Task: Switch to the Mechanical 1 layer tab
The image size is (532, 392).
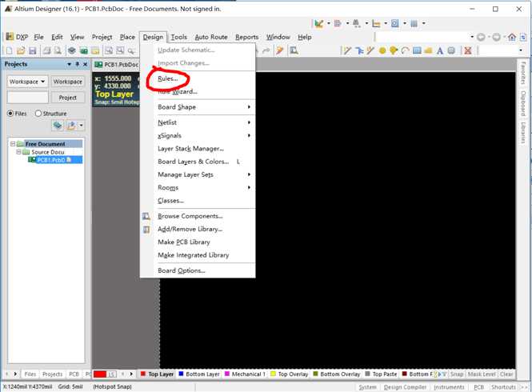Action: click(x=245, y=374)
